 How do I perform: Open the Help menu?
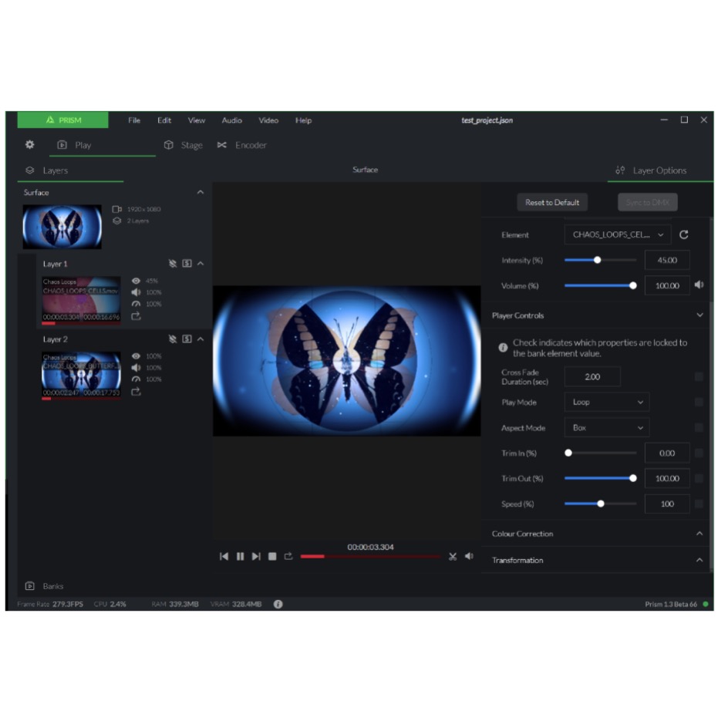(x=304, y=121)
